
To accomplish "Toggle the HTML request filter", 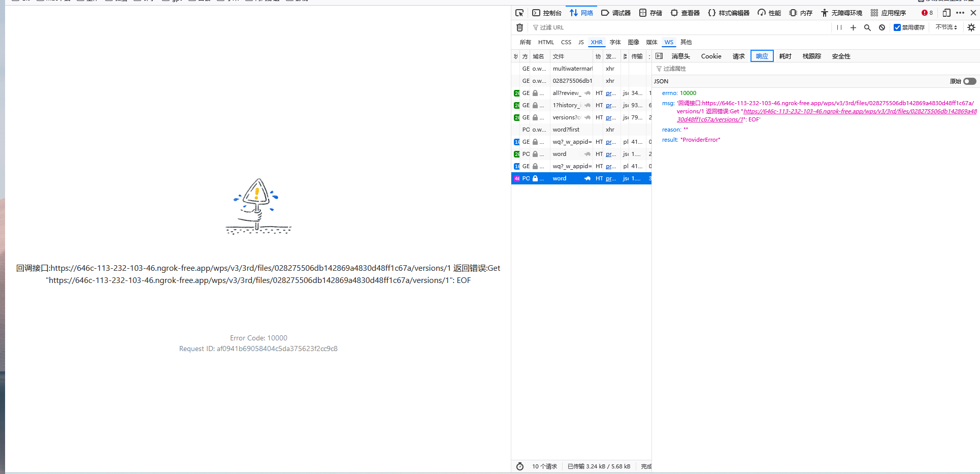I will [x=546, y=42].
